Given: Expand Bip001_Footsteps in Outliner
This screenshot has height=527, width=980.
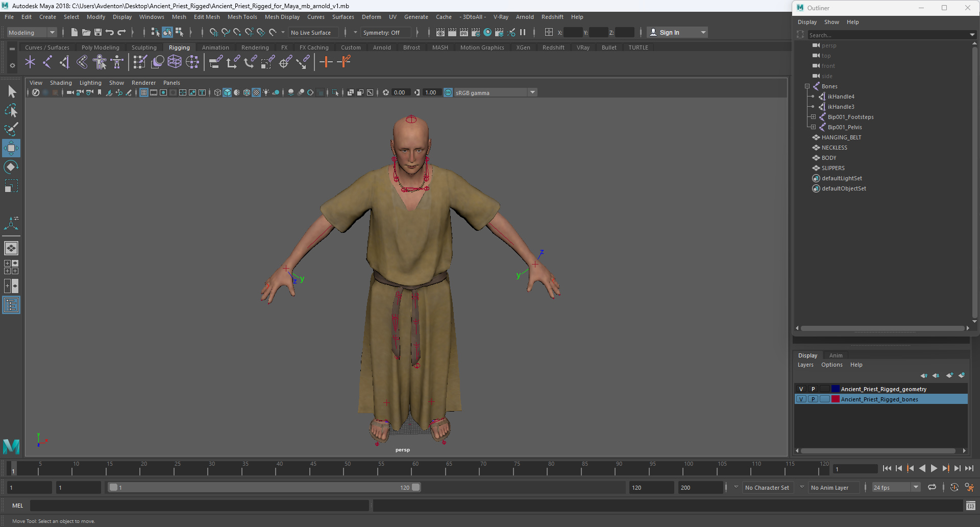Looking at the screenshot, I should click(x=813, y=117).
